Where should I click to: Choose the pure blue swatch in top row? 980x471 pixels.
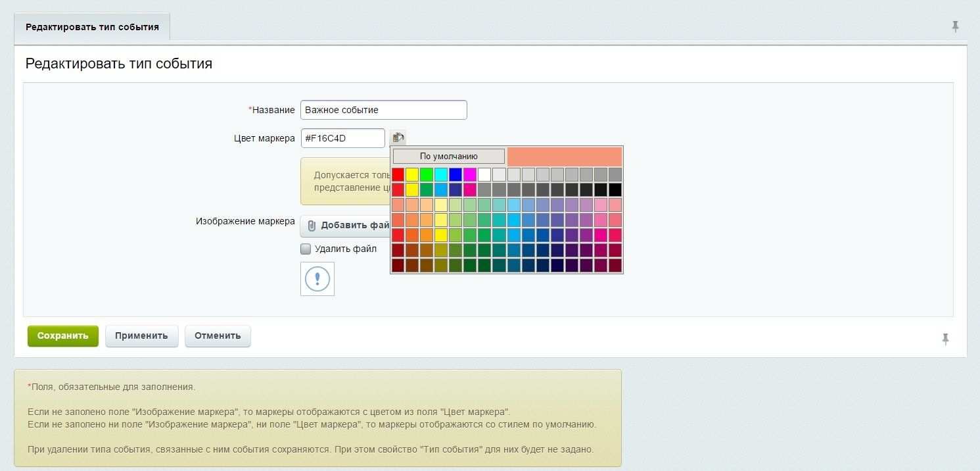point(455,174)
